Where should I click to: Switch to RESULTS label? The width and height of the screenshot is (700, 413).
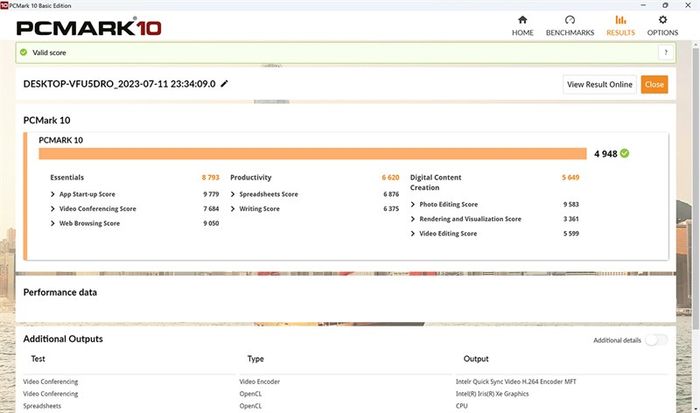coord(621,33)
